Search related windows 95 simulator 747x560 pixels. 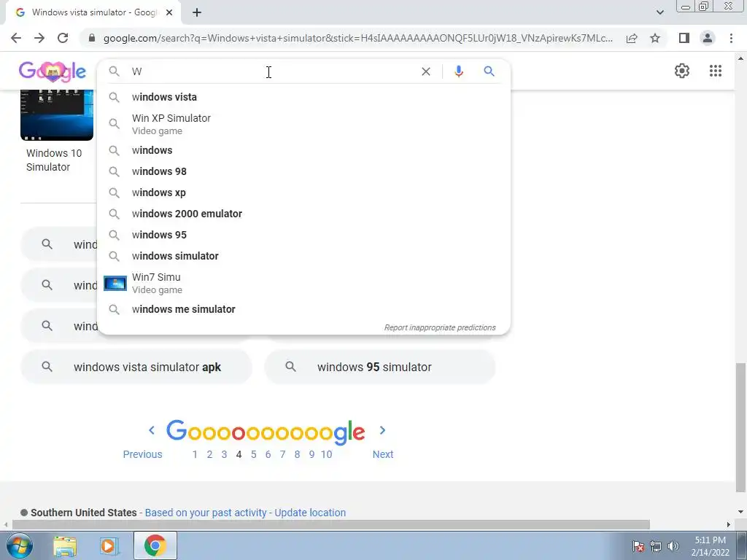[x=379, y=367]
